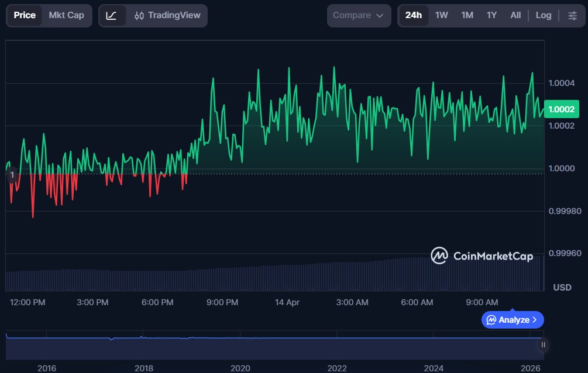Viewport: 588px width, 373px height.
Task: Open chart settings sliders icon
Action: 572,16
